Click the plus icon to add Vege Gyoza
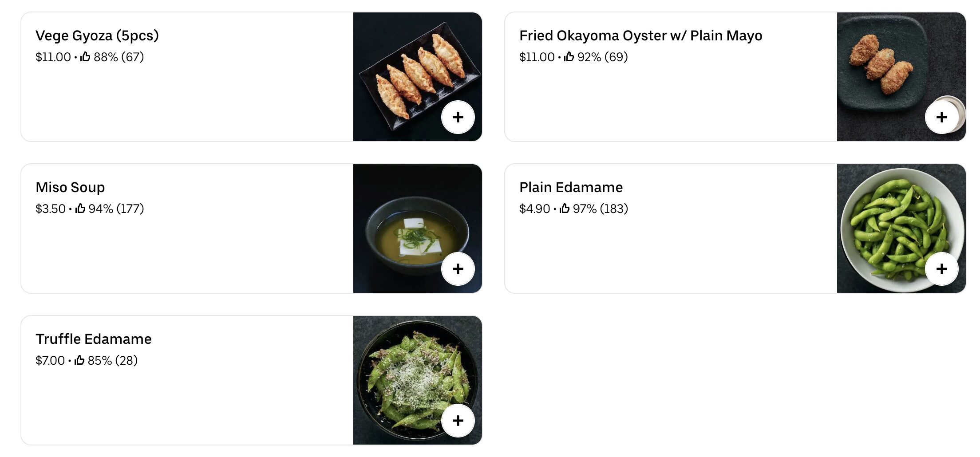Viewport: 980px width, 457px height. [x=458, y=117]
